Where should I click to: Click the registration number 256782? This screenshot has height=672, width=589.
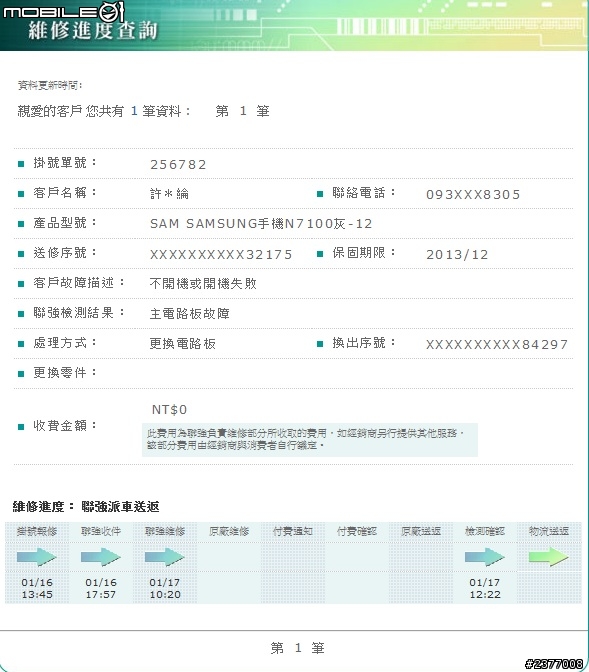point(178,165)
